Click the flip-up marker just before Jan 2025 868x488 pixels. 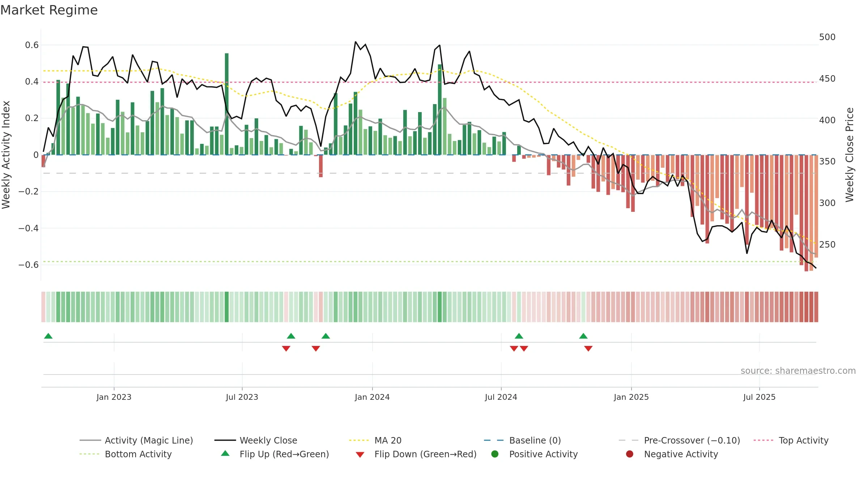coord(583,336)
